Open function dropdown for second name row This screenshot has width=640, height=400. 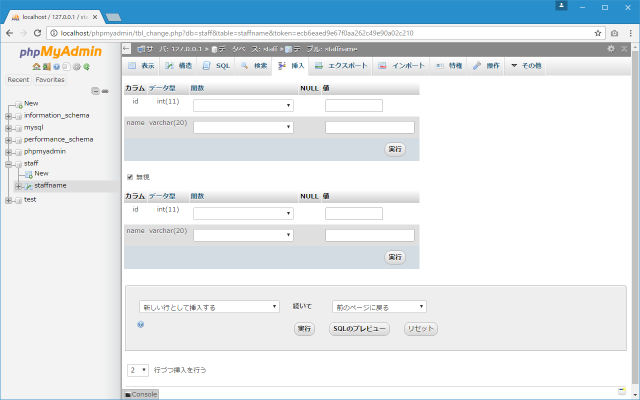tap(243, 235)
